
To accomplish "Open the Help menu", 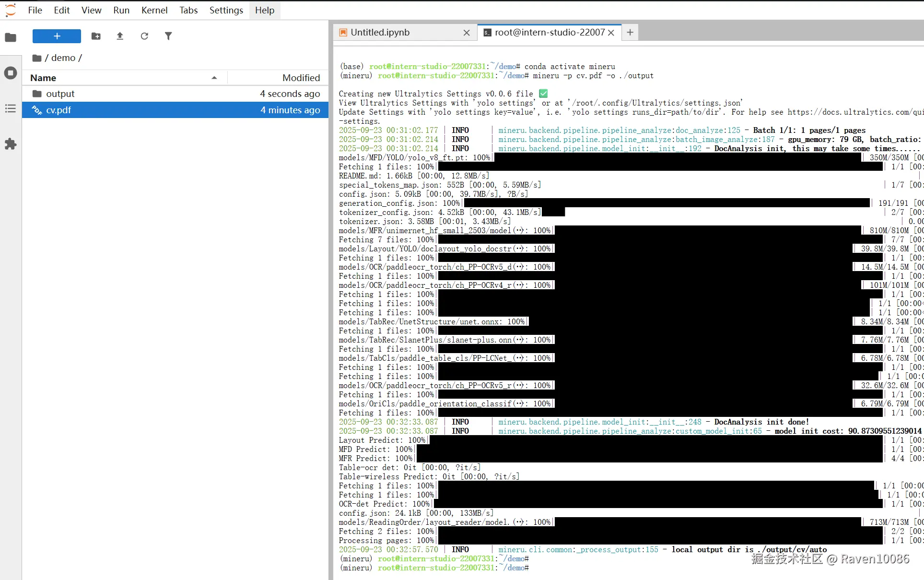I will pos(265,10).
